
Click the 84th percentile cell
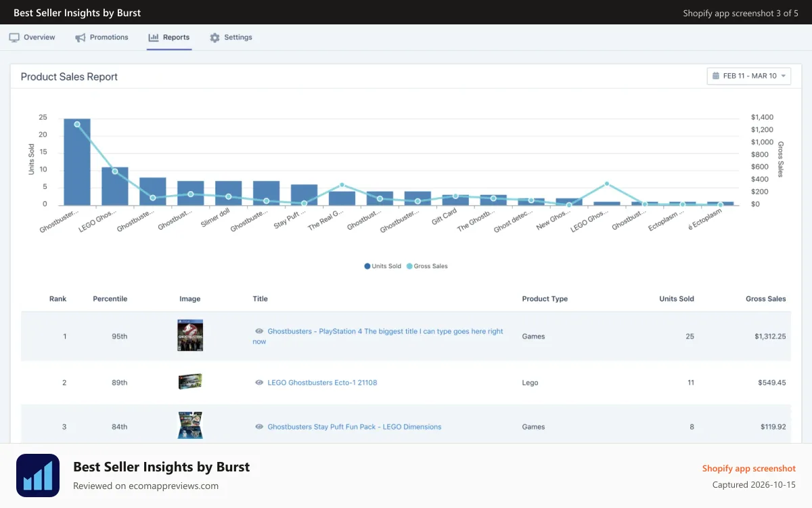point(120,427)
